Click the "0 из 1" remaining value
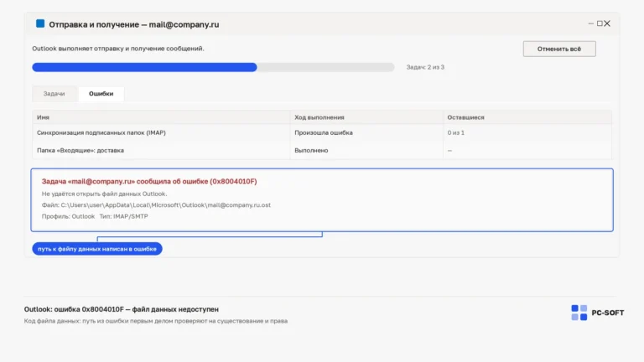Viewport: 644px width, 362px height. pos(456,132)
